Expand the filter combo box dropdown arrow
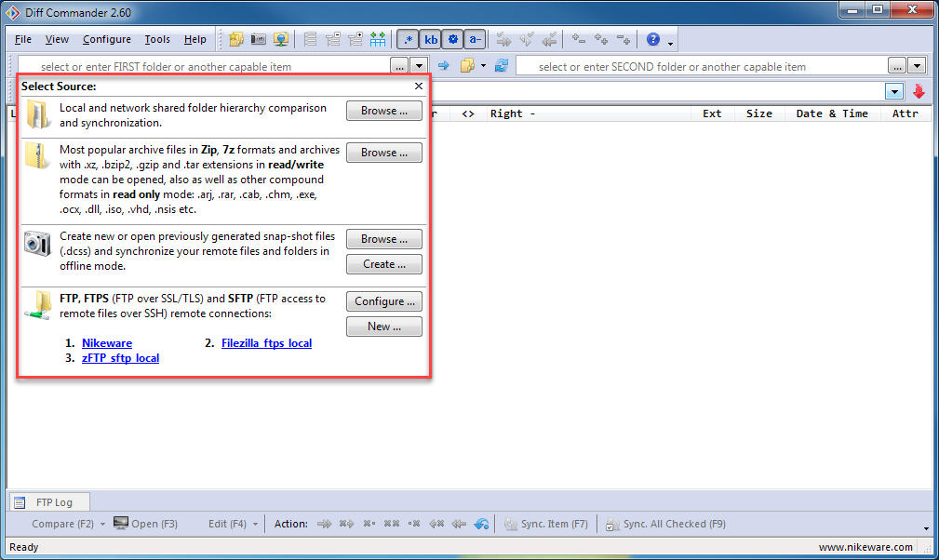The height and width of the screenshot is (560, 939). point(894,91)
